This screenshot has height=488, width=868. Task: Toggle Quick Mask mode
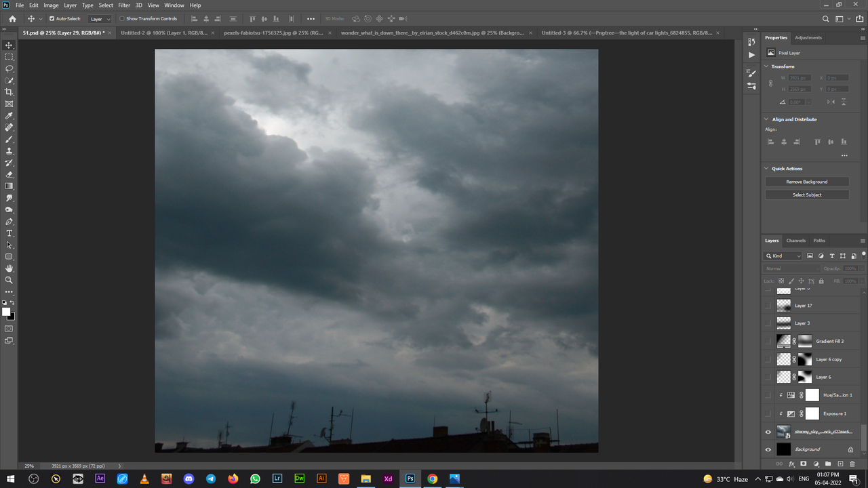pyautogui.click(x=9, y=329)
